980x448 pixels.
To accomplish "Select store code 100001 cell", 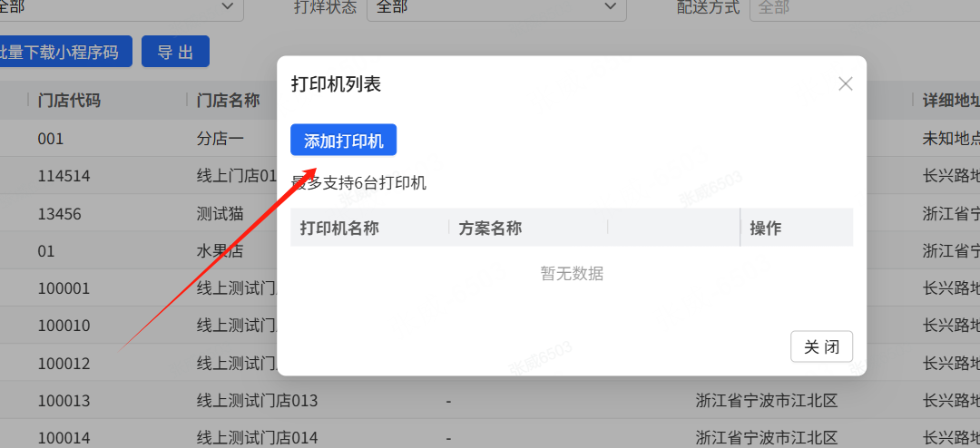I will (64, 288).
